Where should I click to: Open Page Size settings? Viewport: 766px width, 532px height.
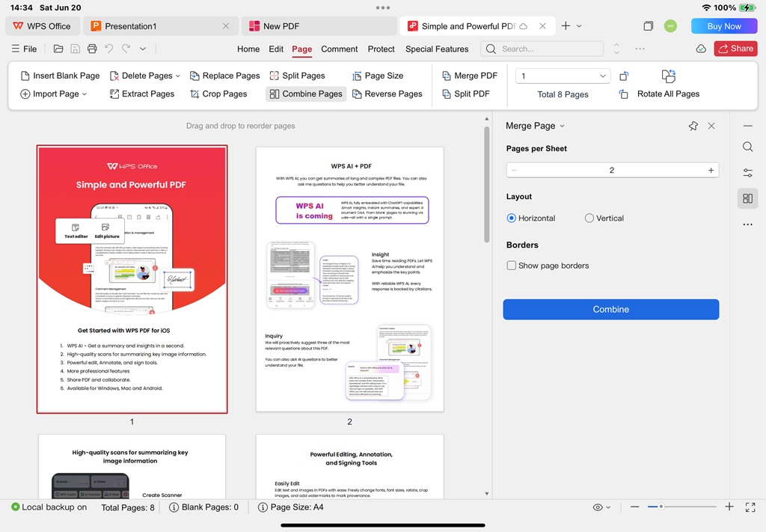(378, 76)
